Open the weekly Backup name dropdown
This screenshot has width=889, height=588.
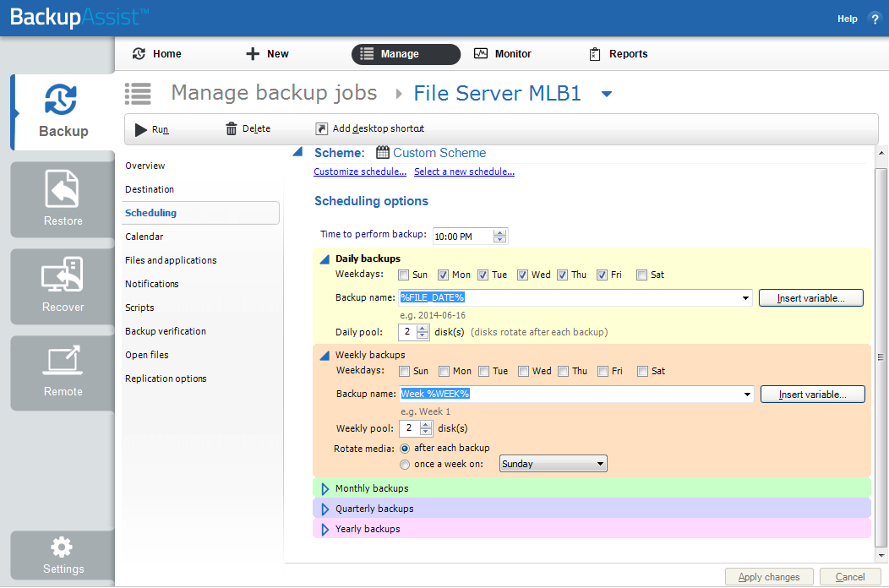(747, 395)
